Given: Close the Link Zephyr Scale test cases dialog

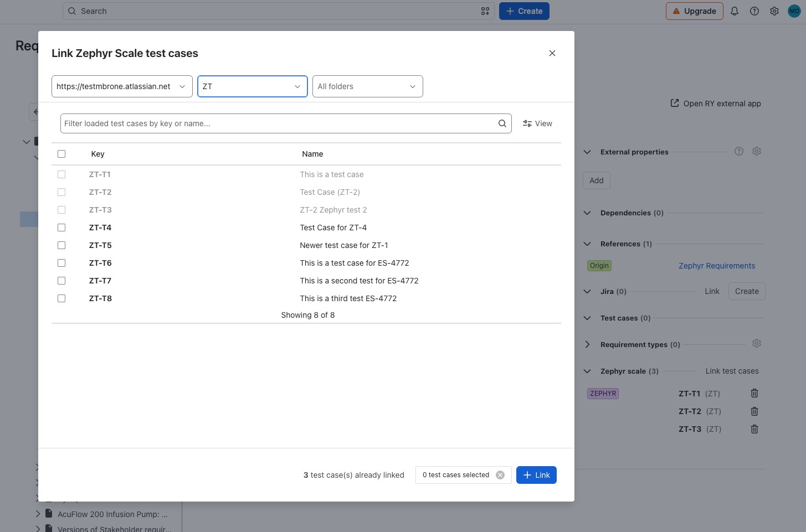Looking at the screenshot, I should [552, 53].
